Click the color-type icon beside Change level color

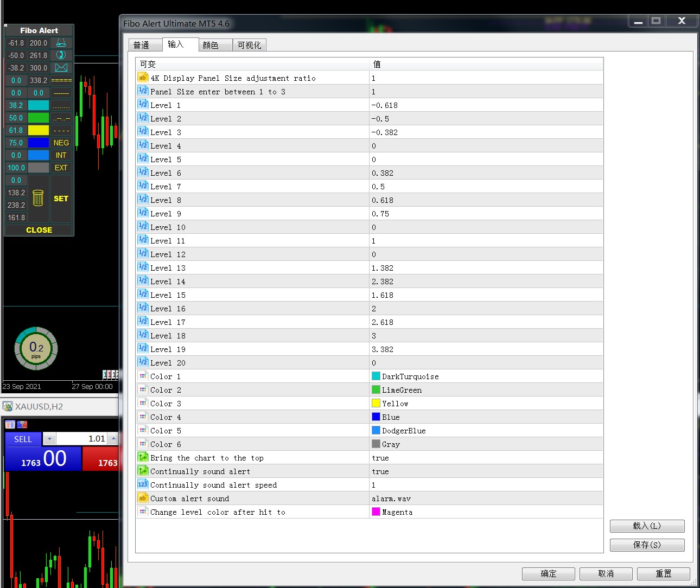[143, 512]
